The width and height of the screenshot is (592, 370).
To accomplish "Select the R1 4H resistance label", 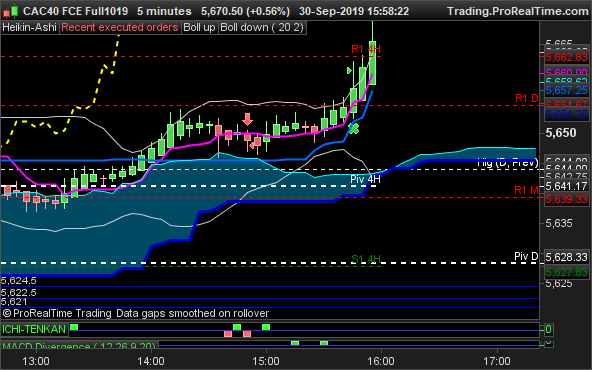I will tap(365, 49).
